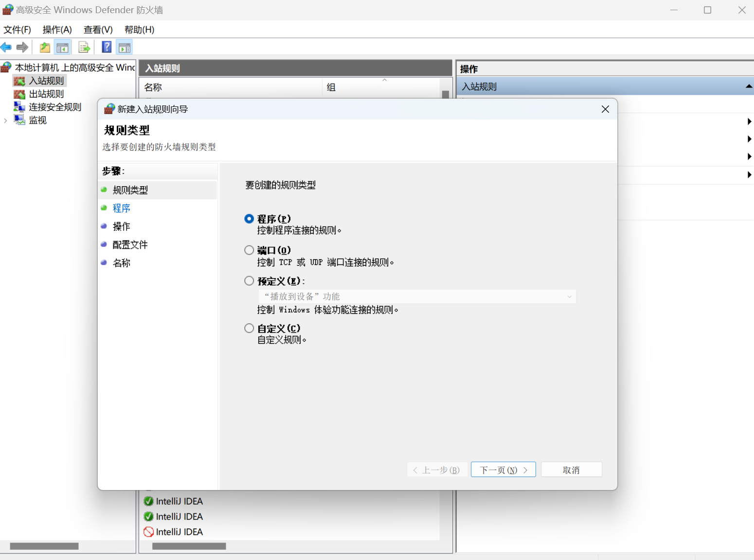Viewport: 754px width, 560px height.
Task: Click the rules list vertical scrollbar thumb
Action: point(446,94)
